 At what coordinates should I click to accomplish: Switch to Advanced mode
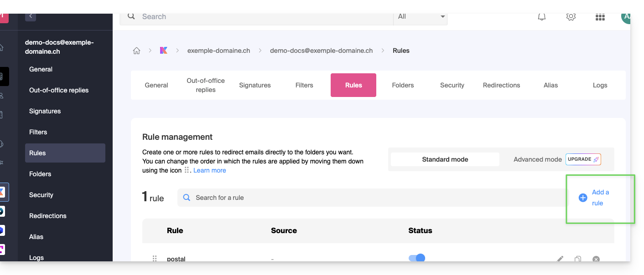537,159
